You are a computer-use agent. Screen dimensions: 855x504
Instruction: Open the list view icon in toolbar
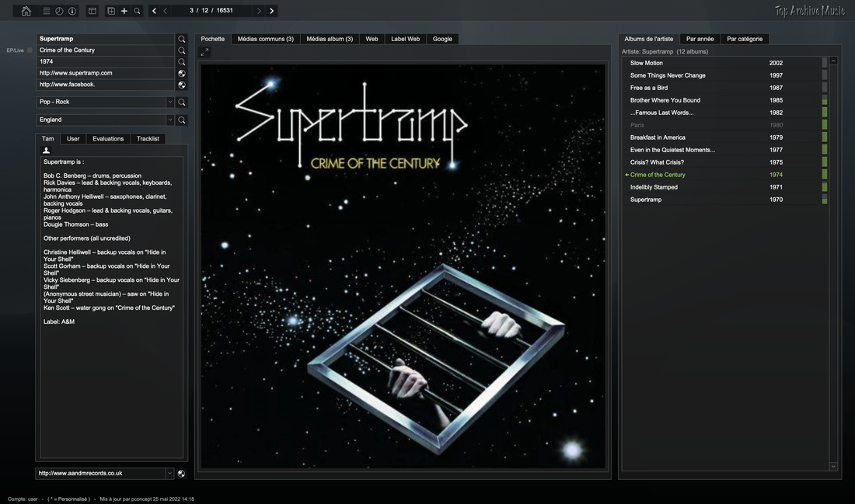pos(47,11)
